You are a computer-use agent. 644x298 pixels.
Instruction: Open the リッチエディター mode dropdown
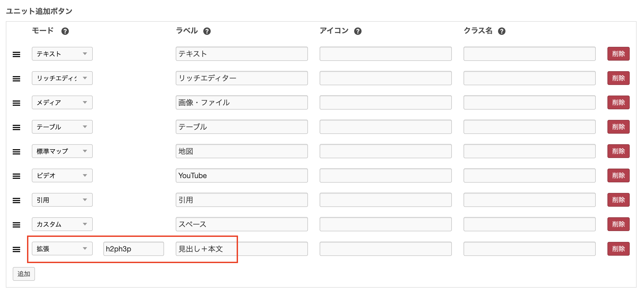tap(62, 78)
